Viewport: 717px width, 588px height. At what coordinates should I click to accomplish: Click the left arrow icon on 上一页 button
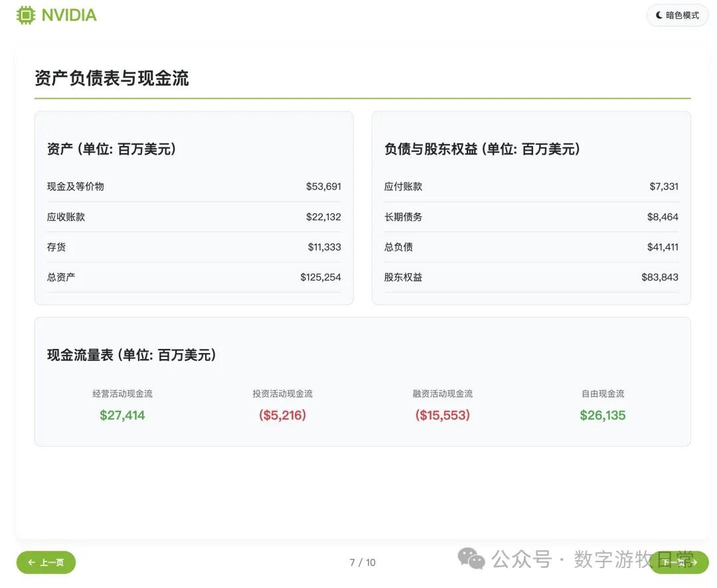30,562
